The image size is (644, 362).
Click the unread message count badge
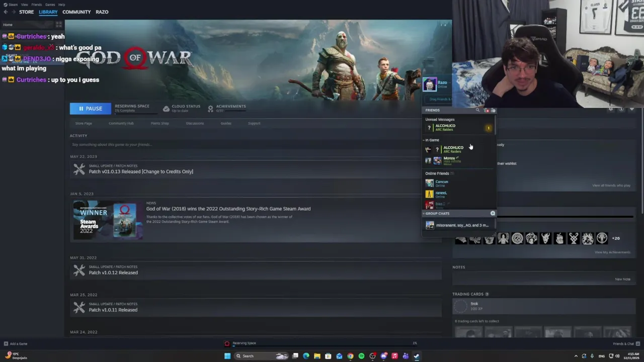point(488,128)
